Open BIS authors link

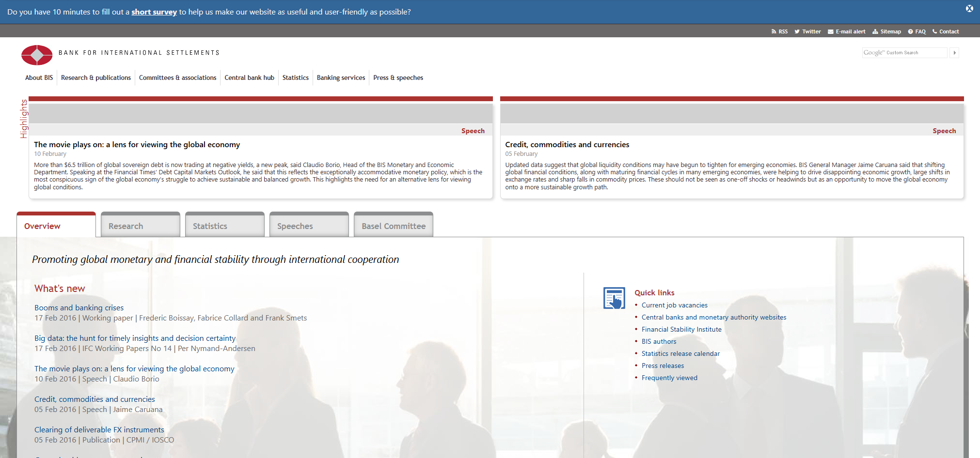659,341
